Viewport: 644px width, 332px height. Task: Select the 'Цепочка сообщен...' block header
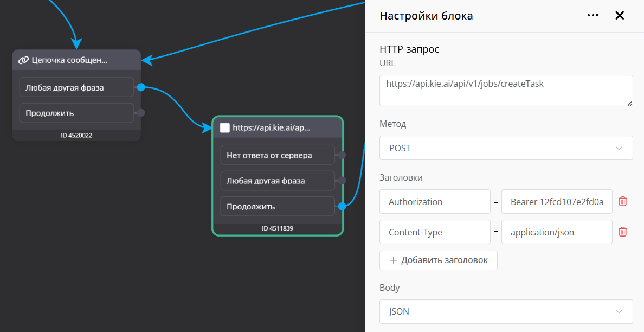coord(76,60)
